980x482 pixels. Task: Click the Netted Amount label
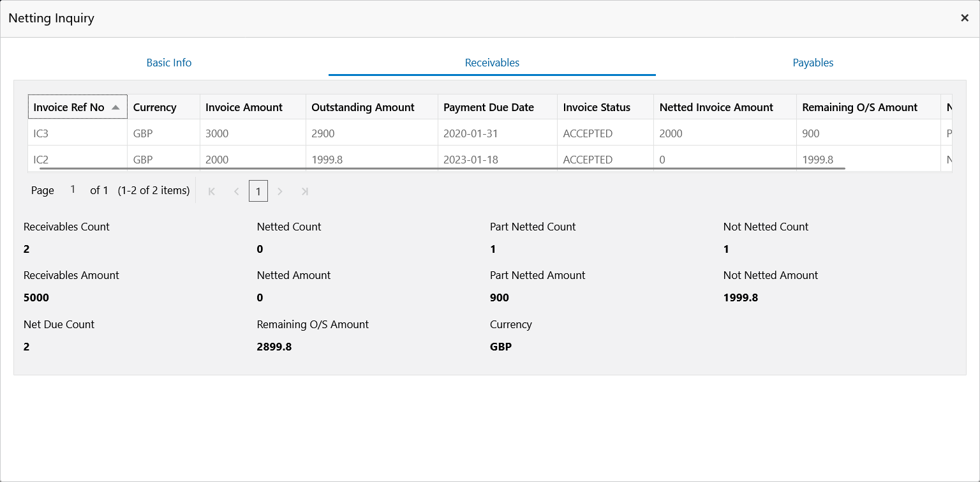(293, 275)
